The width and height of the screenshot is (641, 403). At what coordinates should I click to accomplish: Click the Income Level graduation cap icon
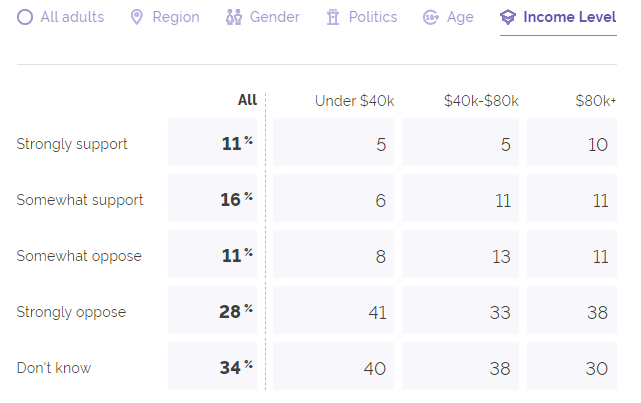pyautogui.click(x=508, y=17)
